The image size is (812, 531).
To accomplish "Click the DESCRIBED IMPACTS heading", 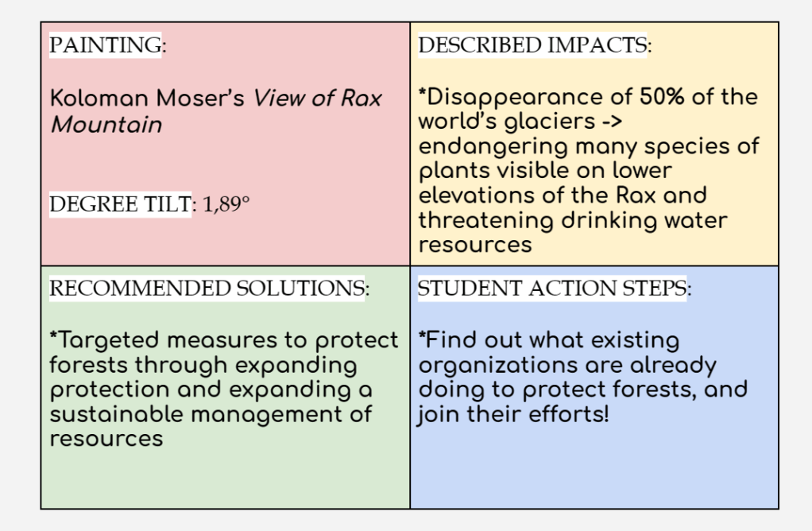I will 532,45.
